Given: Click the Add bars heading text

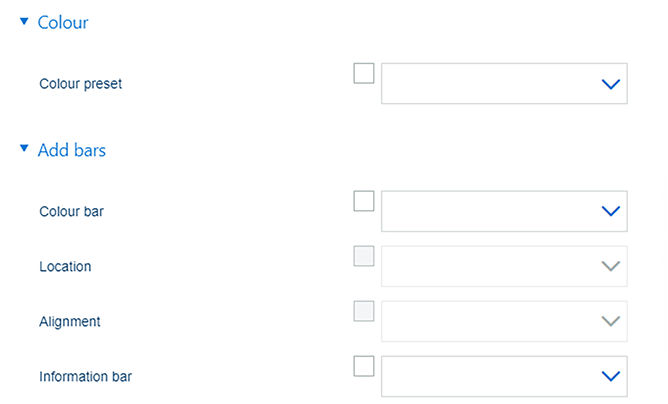Looking at the screenshot, I should point(72,151).
